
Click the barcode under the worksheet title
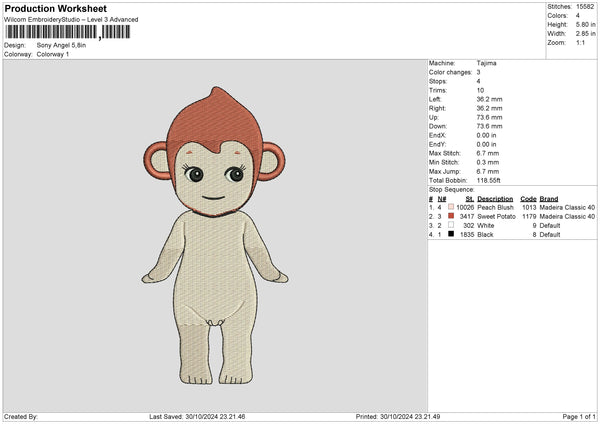point(68,32)
